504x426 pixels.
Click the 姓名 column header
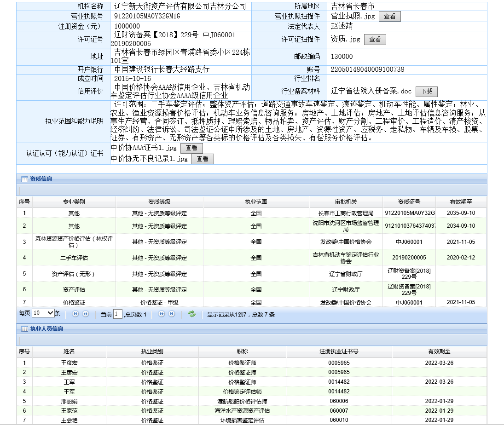click(69, 351)
